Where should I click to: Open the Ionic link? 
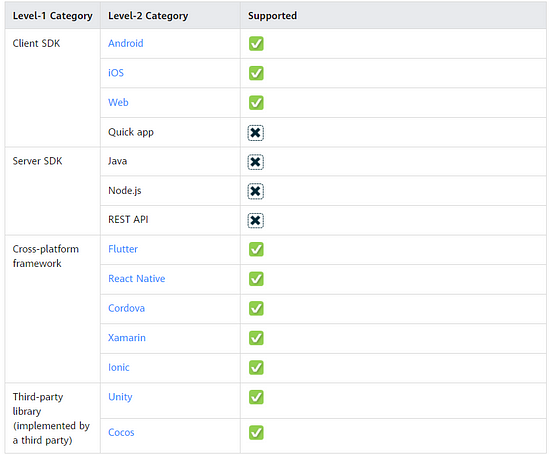(x=119, y=367)
